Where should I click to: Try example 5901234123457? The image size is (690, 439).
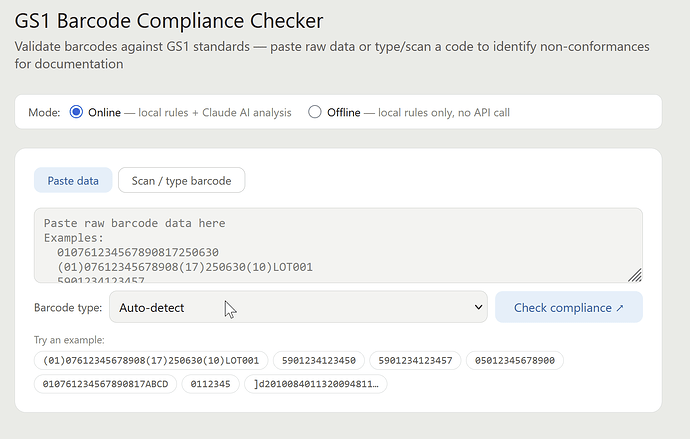415,360
